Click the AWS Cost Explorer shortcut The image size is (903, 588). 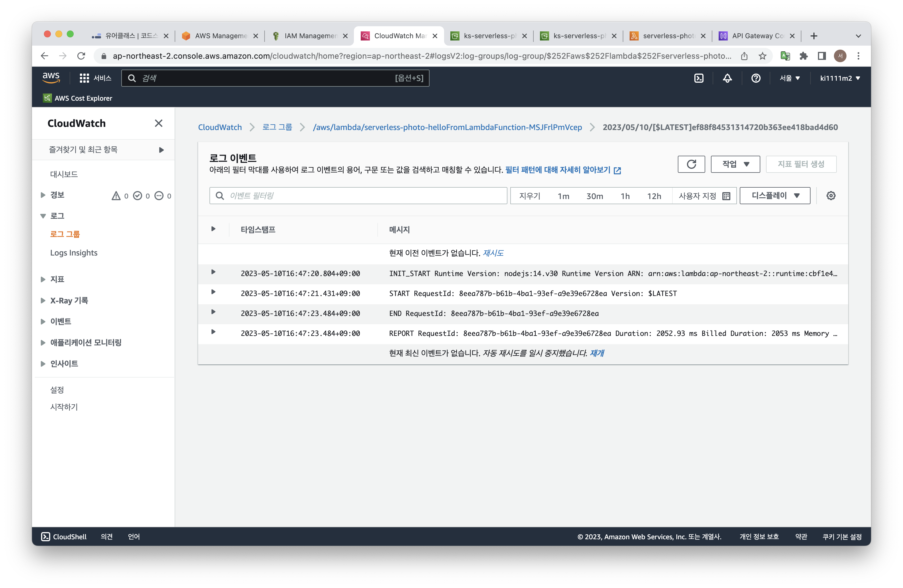[x=78, y=98]
